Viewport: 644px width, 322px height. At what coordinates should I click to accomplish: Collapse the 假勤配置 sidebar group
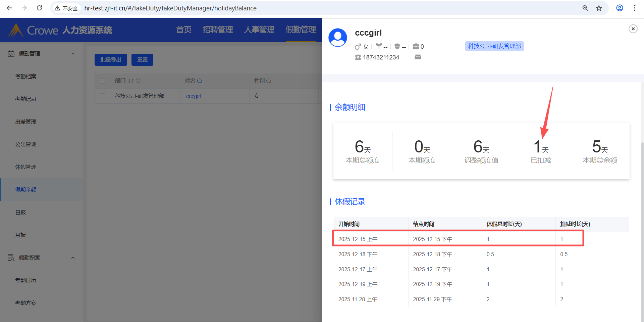[73, 258]
